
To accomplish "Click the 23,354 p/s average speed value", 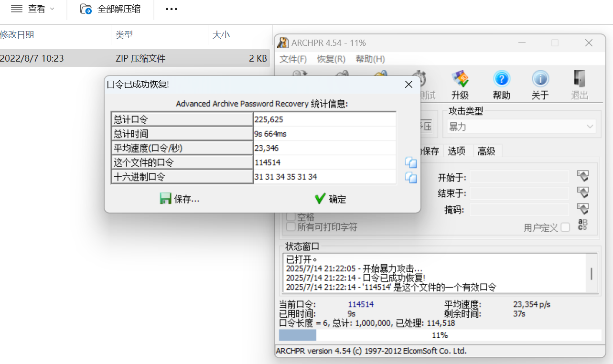I will pyautogui.click(x=532, y=304).
